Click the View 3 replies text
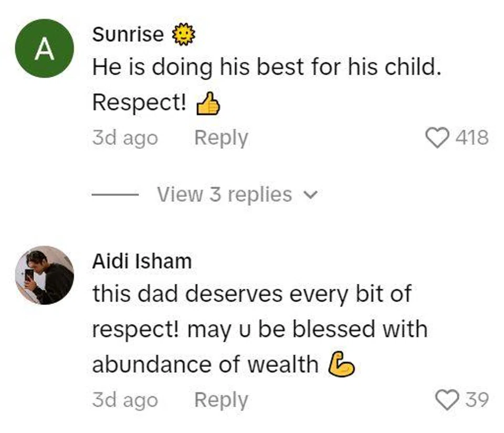The width and height of the screenshot is (504, 433). coord(224,195)
